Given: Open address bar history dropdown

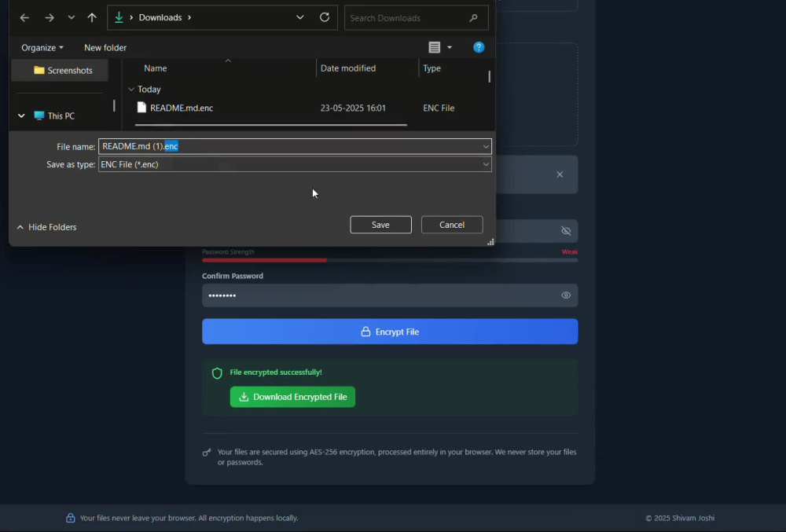Looking at the screenshot, I should tap(299, 17).
